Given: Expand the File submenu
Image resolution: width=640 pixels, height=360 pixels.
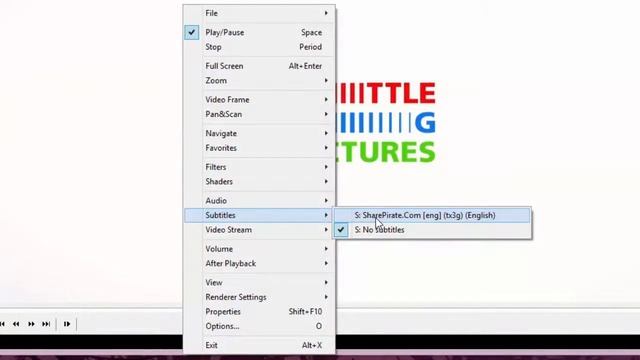Looking at the screenshot, I should pyautogui.click(x=259, y=13).
